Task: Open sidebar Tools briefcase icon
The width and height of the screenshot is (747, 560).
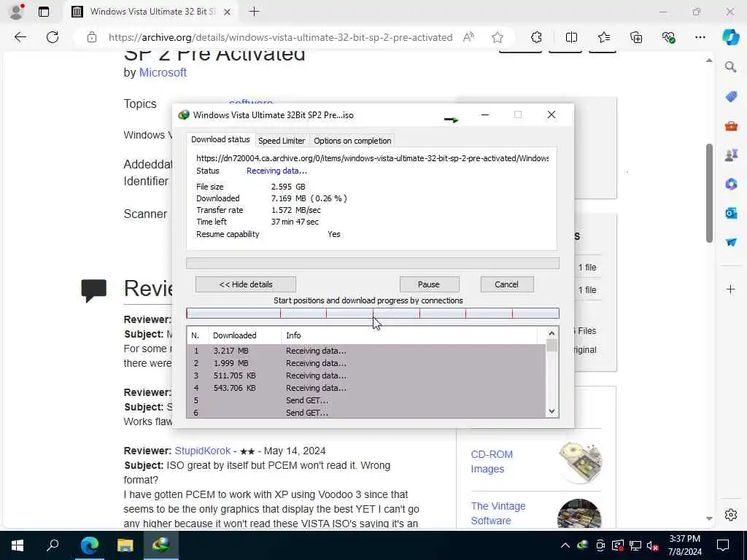Action: pyautogui.click(x=731, y=126)
